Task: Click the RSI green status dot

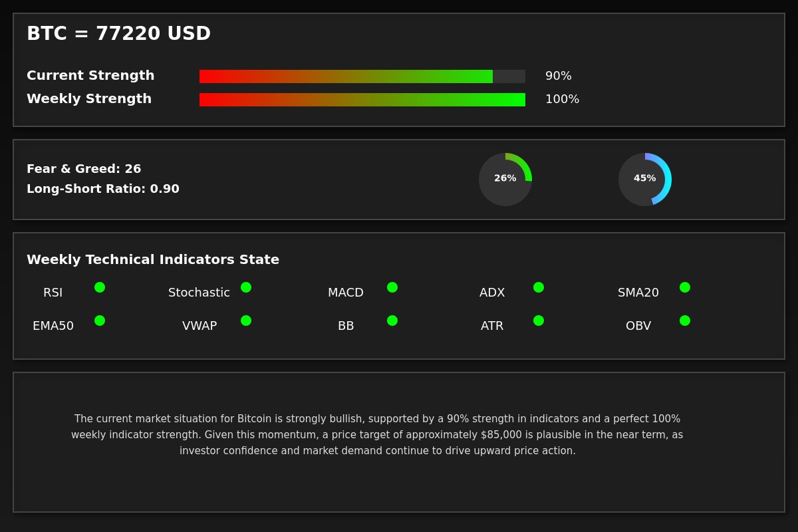Action: (x=100, y=287)
